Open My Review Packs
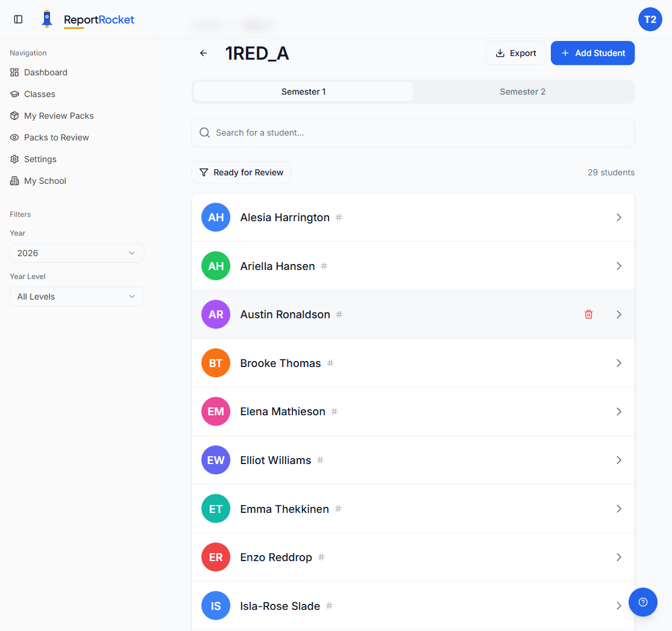The width and height of the screenshot is (672, 631). tap(57, 116)
